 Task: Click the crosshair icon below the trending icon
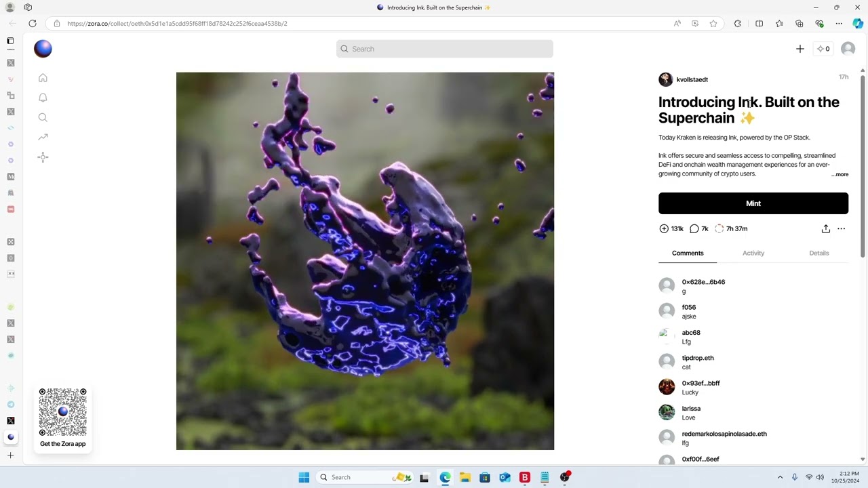pyautogui.click(x=43, y=157)
